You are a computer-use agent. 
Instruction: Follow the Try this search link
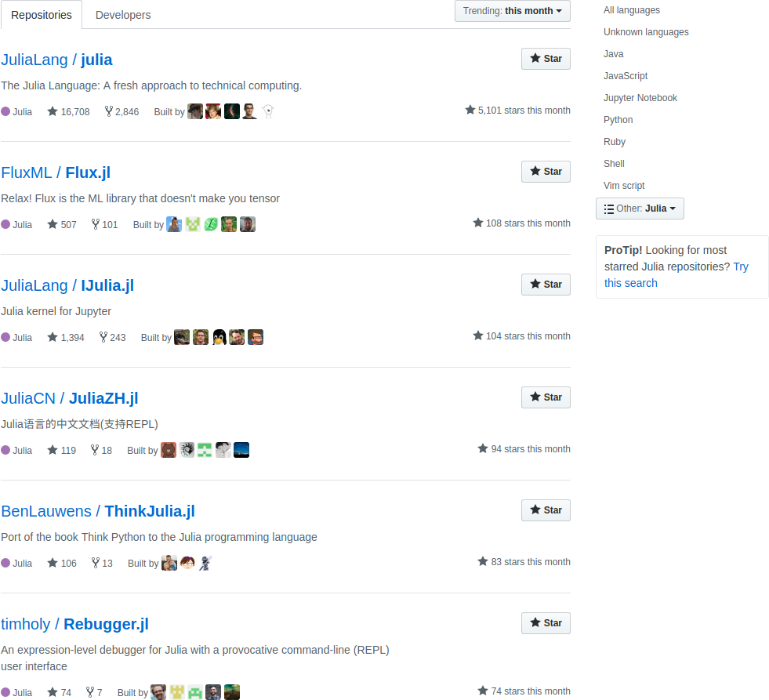tap(677, 274)
